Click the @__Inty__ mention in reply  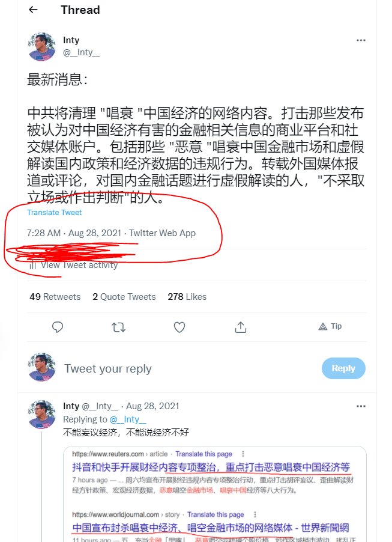tap(128, 419)
